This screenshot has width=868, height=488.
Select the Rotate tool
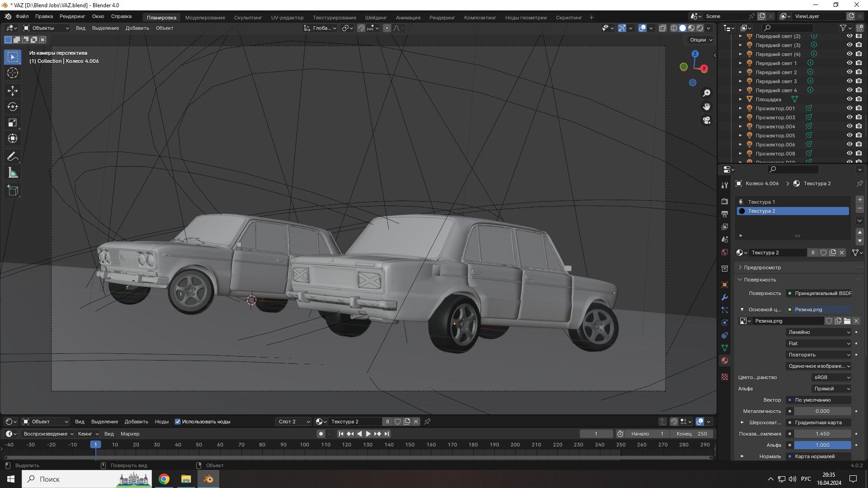click(13, 107)
